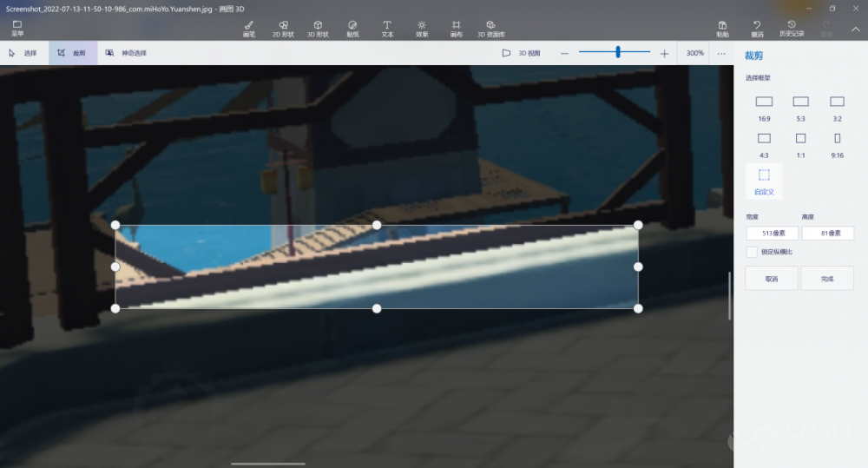
Task: Click the bottom-left crop handle
Action: coord(115,308)
